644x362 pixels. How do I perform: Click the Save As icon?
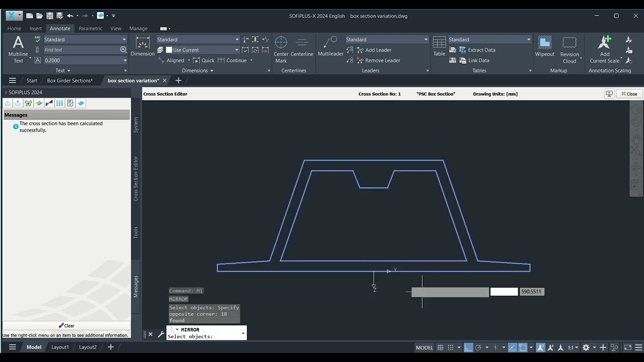pyautogui.click(x=59, y=16)
